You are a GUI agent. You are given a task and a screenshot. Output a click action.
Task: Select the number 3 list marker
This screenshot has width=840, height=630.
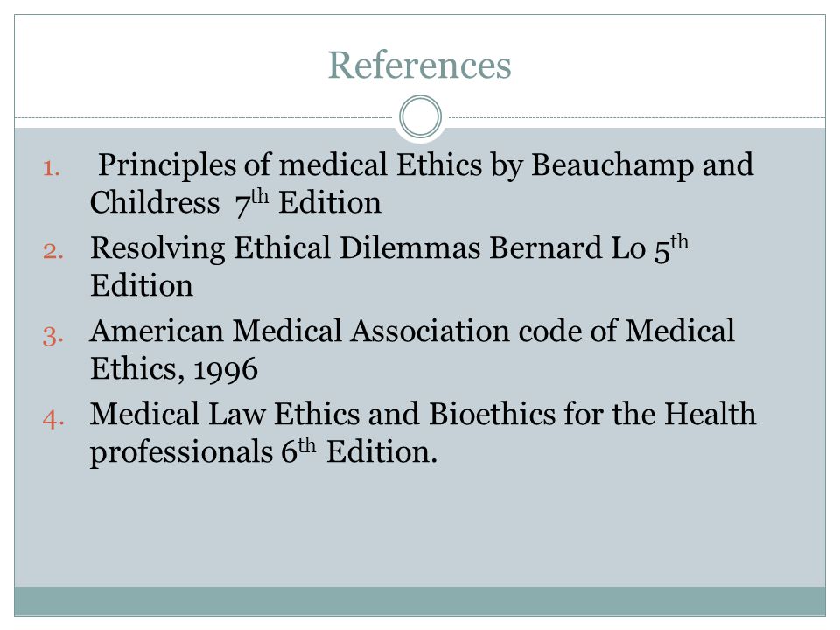(53, 335)
